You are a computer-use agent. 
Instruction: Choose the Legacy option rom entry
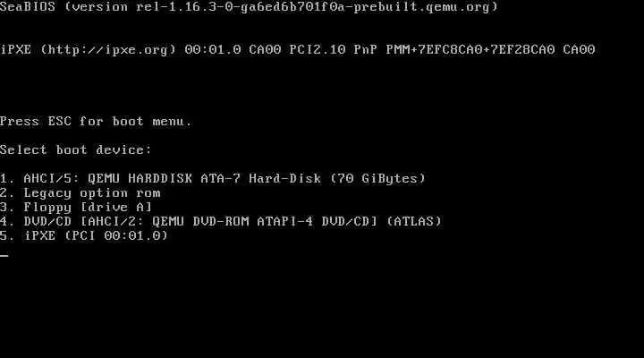pos(80,192)
